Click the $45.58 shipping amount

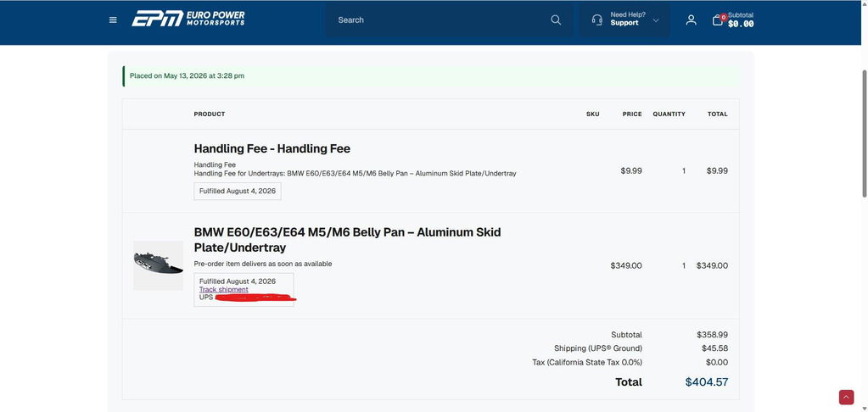(x=714, y=348)
